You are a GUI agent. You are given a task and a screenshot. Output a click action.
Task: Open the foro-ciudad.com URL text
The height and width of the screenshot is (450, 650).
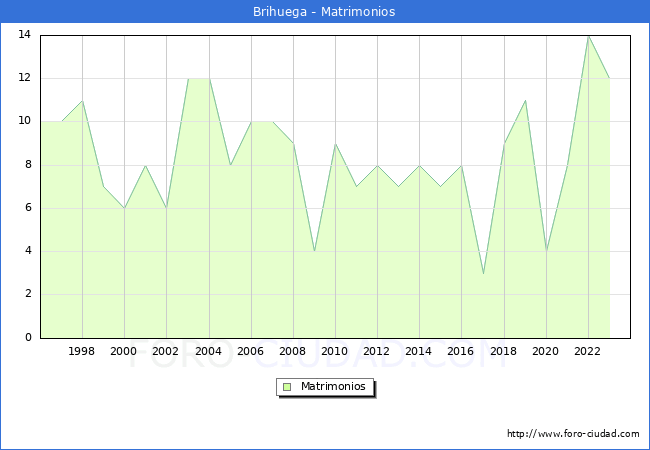coord(573,434)
